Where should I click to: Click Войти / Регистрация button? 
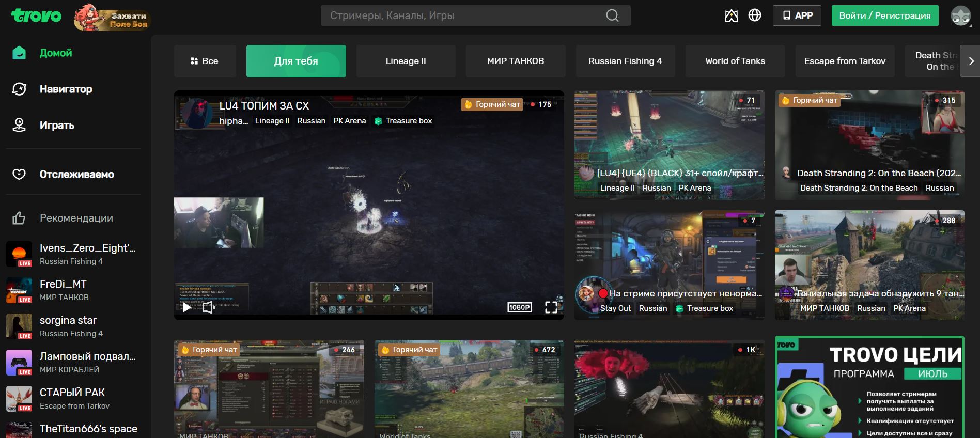885,15
